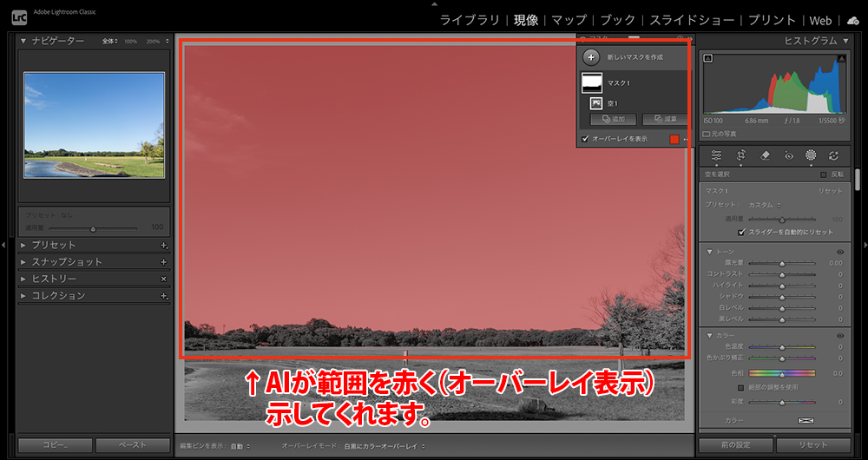Select the マスク1 mask thumbnail

(592, 83)
